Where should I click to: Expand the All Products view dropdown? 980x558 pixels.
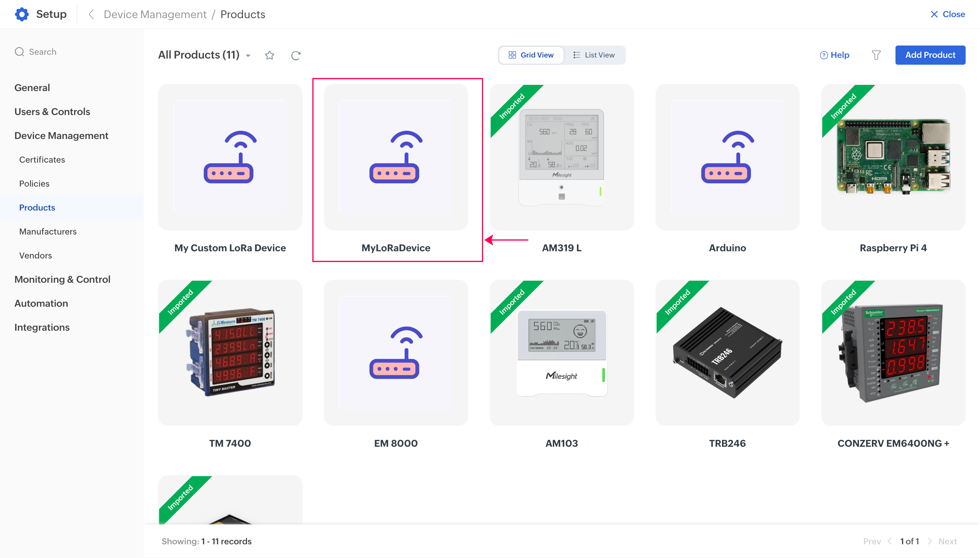tap(248, 55)
